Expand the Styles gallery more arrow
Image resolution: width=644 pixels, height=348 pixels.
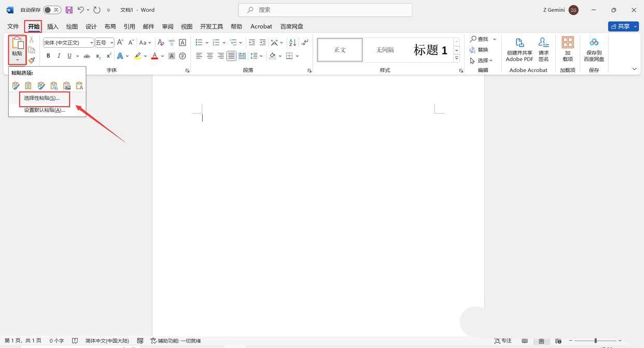pos(457,59)
